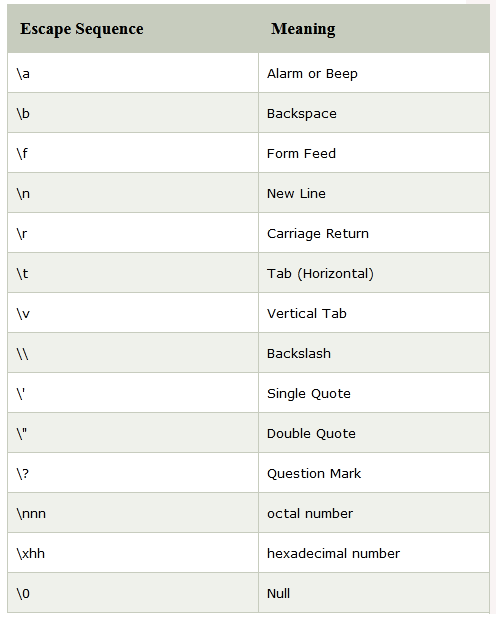Click the Vertical Tab cell
The height and width of the screenshot is (617, 496).
pos(374,313)
